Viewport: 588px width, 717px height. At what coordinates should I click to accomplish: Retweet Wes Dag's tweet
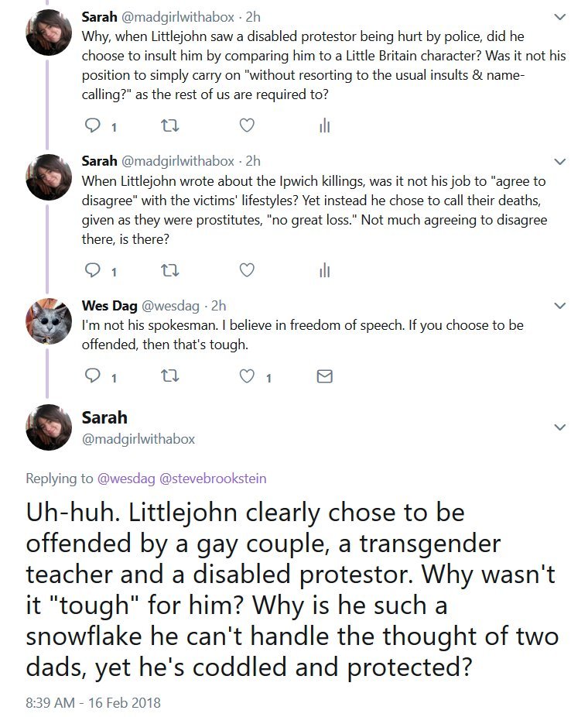(x=165, y=377)
